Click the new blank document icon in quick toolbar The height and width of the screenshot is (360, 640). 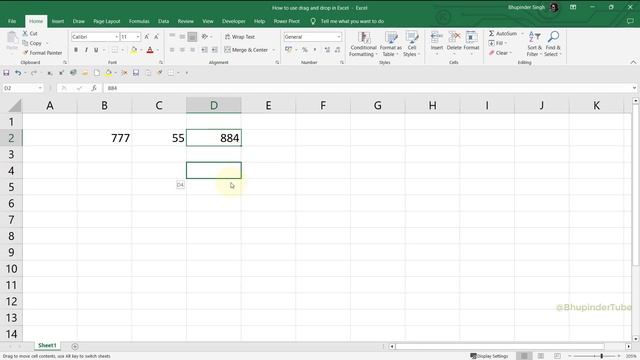(x=97, y=73)
